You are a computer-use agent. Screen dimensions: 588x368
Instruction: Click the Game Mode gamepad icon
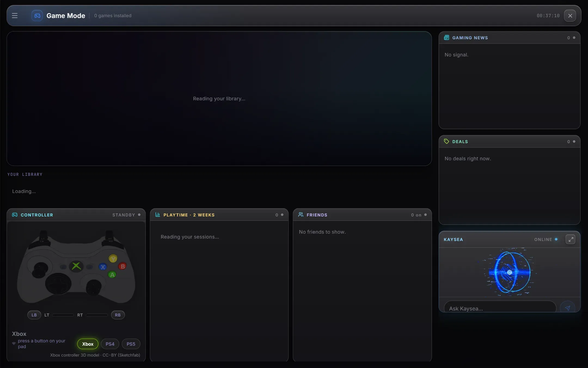click(37, 16)
